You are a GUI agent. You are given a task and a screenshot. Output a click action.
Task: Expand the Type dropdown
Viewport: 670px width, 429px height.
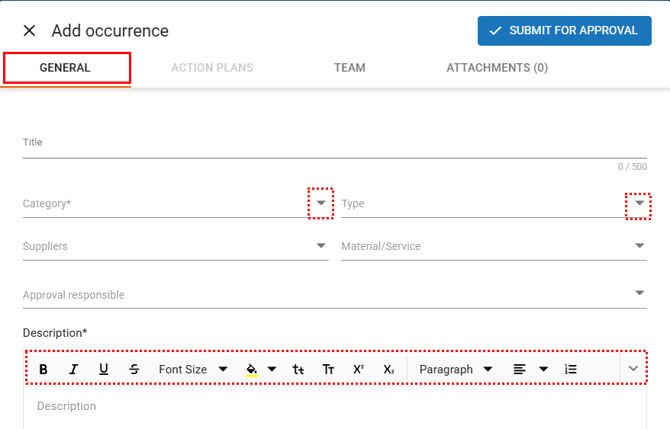(x=639, y=204)
